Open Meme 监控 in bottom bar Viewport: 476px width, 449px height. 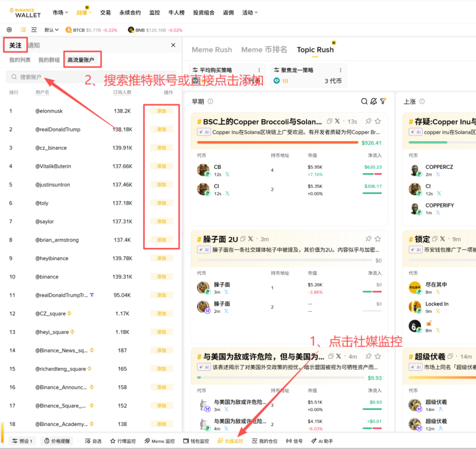[160, 441]
